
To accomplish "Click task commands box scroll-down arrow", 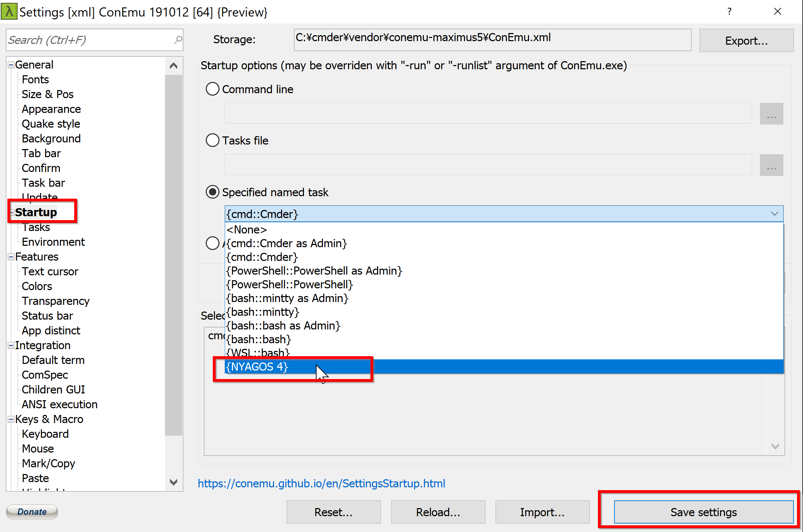I will (x=775, y=446).
